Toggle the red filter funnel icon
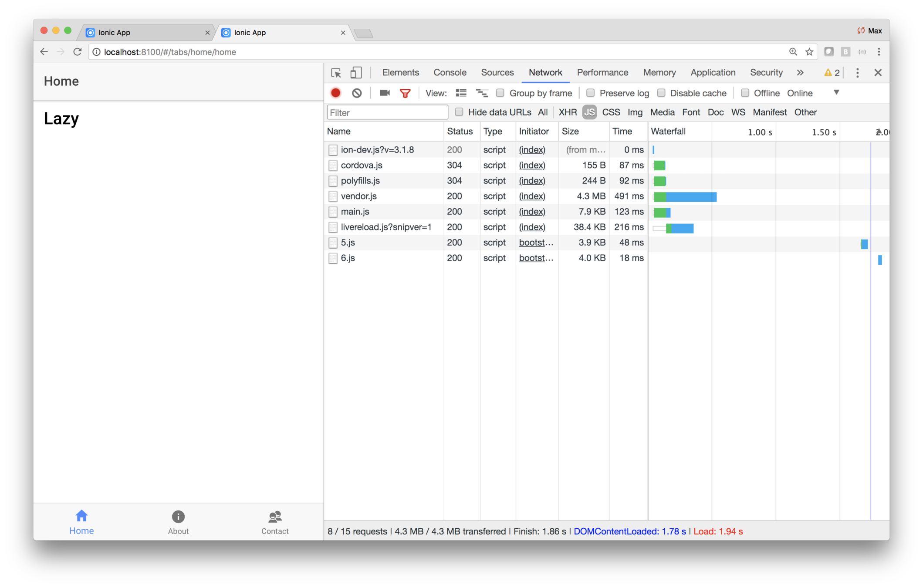This screenshot has width=923, height=588. [405, 93]
